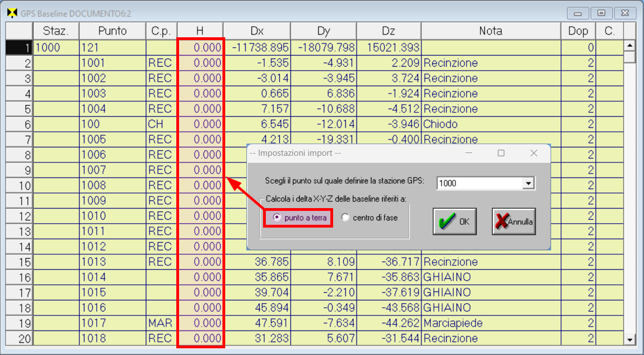This screenshot has height=355, width=644.
Task: Select the row 1 header cell
Action: coord(19,48)
